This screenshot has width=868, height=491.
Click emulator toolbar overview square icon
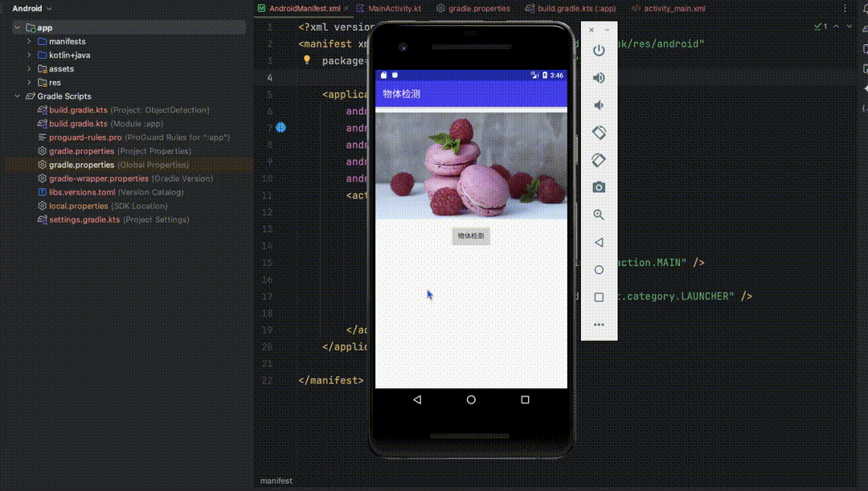coord(599,297)
